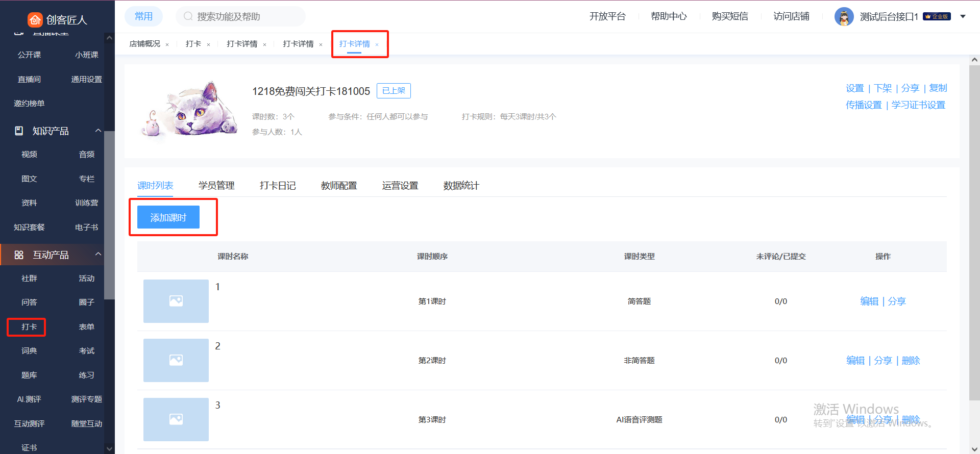Delete the second lesson via 删除
This screenshot has height=454, width=980.
click(911, 361)
